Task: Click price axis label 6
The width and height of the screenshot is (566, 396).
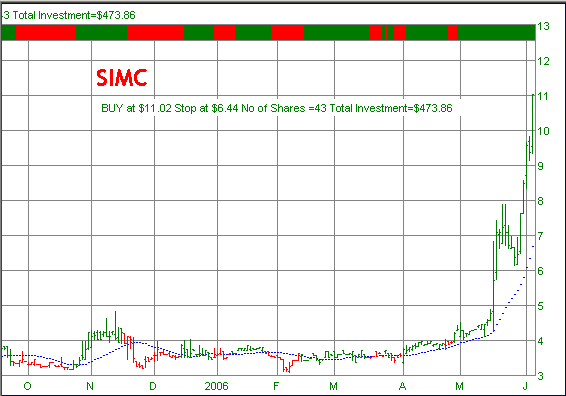Action: (540, 271)
